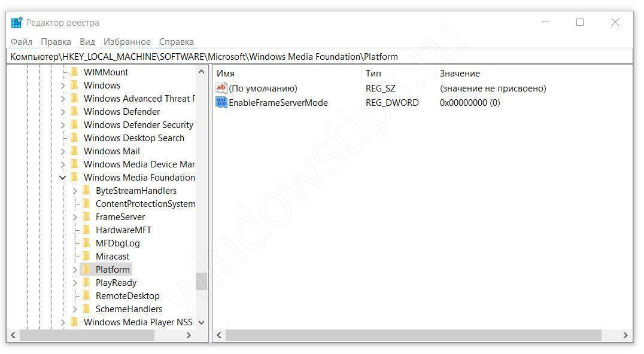Image resolution: width=644 pixels, height=354 pixels.
Task: Expand the FrameServer subkey
Action: pyautogui.click(x=75, y=217)
